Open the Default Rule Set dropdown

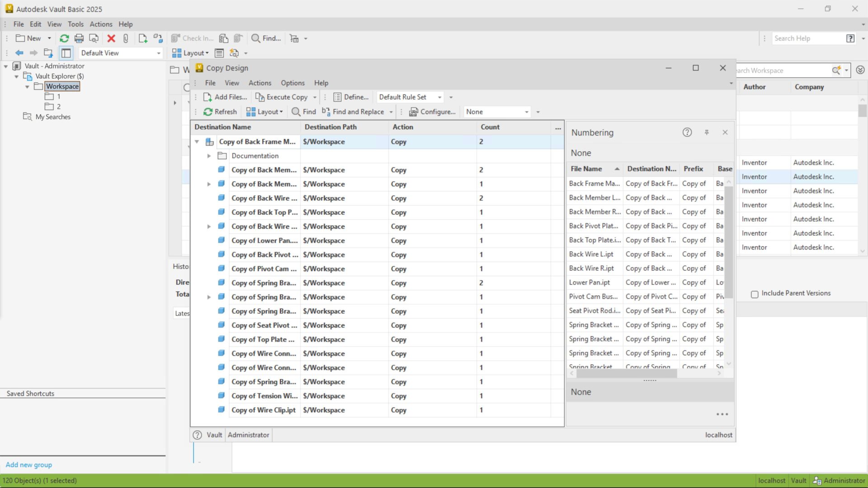[x=439, y=97]
